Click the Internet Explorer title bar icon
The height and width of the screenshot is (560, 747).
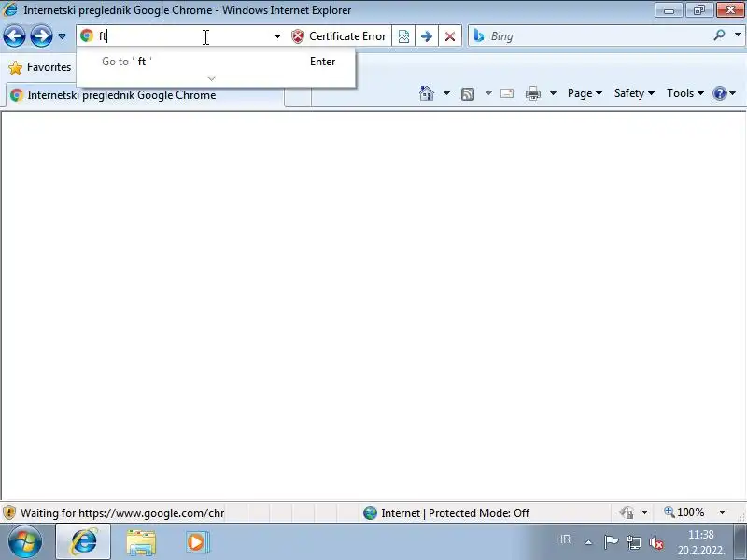click(10, 9)
